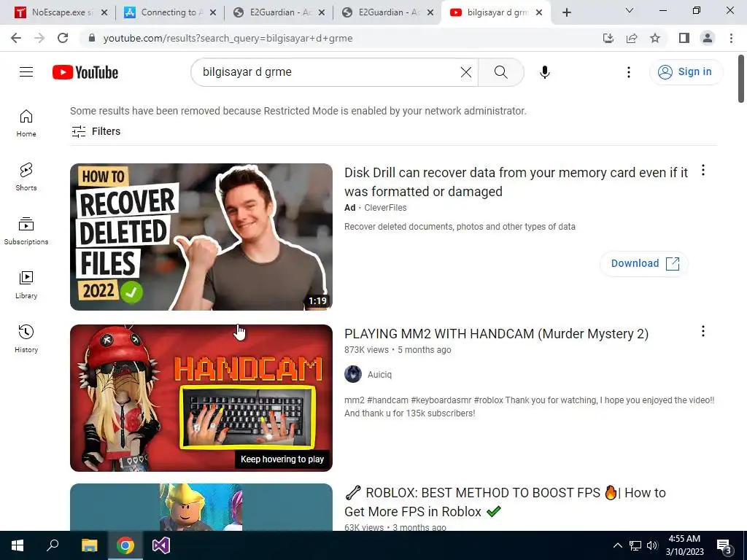Close the bilgisayar d grme tab
This screenshot has height=560, width=747.
539,13
